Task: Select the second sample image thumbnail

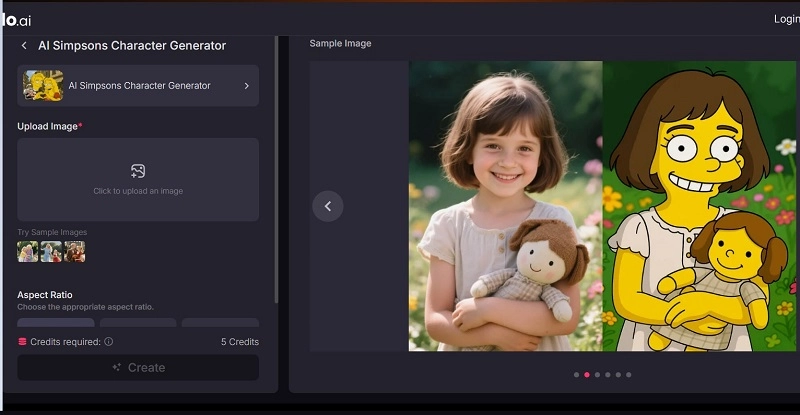Action: pyautogui.click(x=51, y=252)
